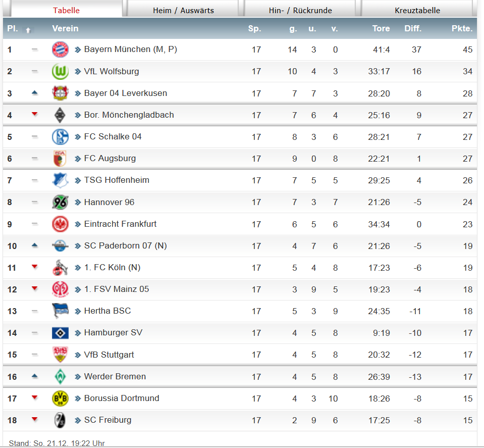Click the 1. FC Köln crest
Viewport: 484px width, 448px height.
point(60,268)
